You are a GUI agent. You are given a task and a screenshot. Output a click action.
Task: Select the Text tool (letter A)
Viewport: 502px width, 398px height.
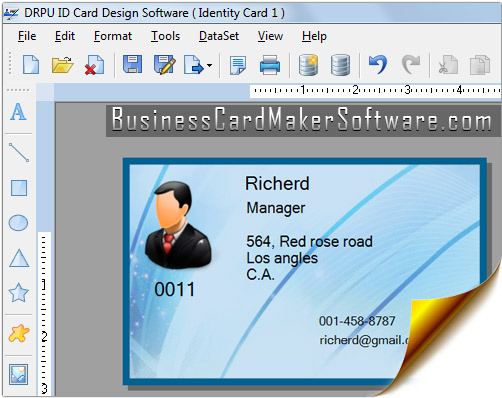coord(18,112)
